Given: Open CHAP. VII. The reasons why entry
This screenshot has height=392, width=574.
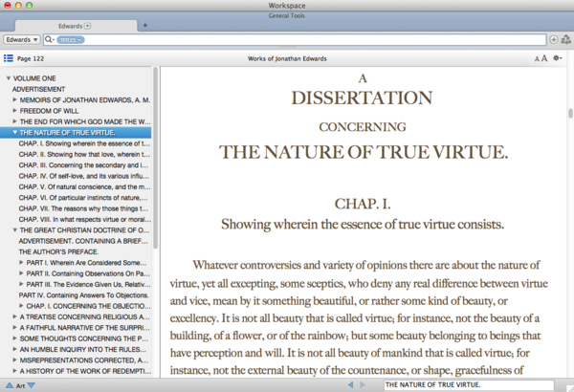Looking at the screenshot, I should (x=83, y=208).
